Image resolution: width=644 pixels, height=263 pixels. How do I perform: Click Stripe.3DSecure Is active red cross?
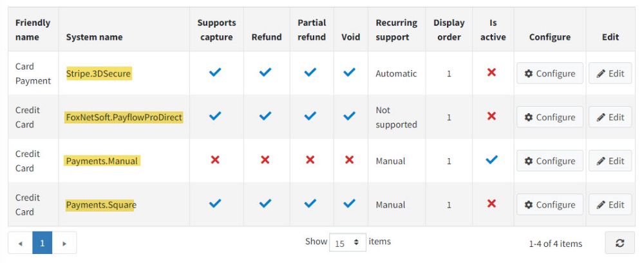(491, 73)
